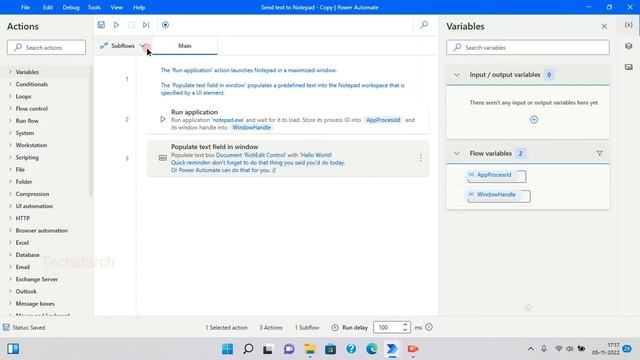The height and width of the screenshot is (360, 640).
Task: Open Microsoft Edge from taskbar
Action: (372, 349)
